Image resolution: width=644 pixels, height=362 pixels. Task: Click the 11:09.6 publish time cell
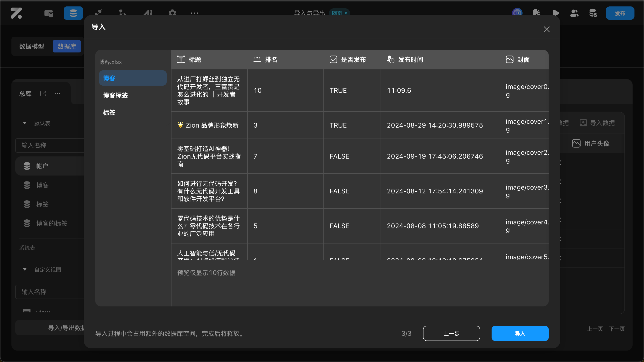point(440,90)
